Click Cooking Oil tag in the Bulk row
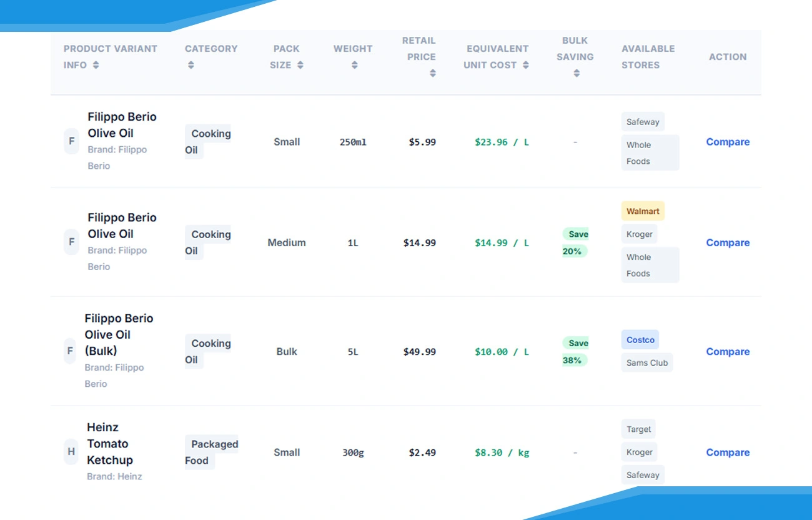Viewport: 812px width, 520px height. (208, 351)
